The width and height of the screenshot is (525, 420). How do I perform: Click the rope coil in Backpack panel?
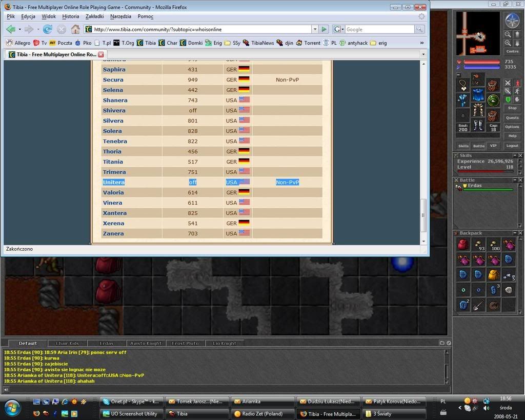(x=494, y=305)
